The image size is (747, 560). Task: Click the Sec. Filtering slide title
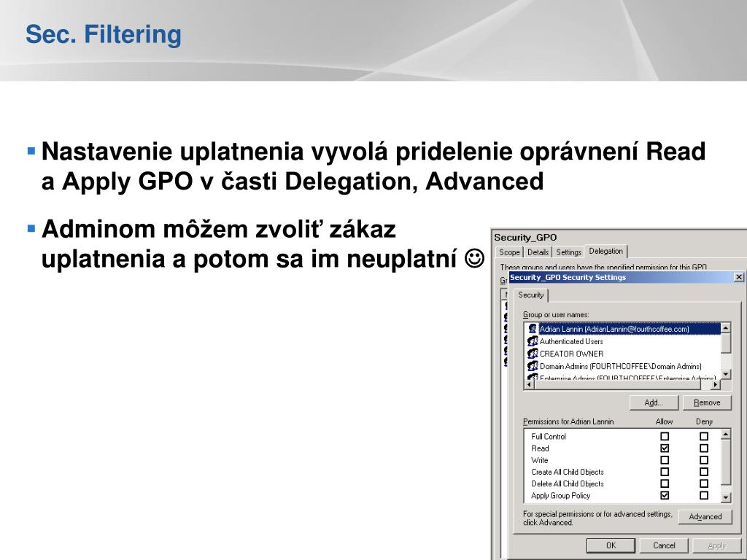[x=104, y=34]
